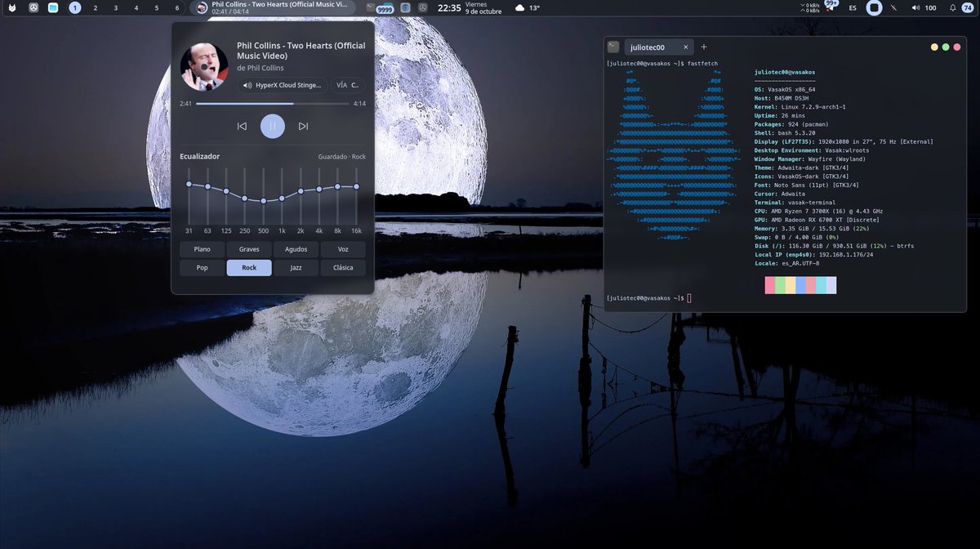Click the slash icon left of volume
Viewport: 980px width, 549px height.
pyautogui.click(x=894, y=7)
